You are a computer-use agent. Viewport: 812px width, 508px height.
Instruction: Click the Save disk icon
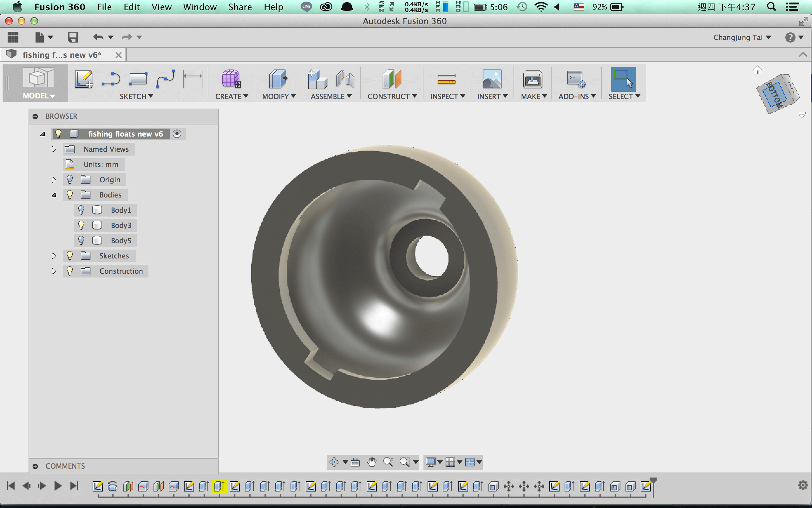point(73,37)
